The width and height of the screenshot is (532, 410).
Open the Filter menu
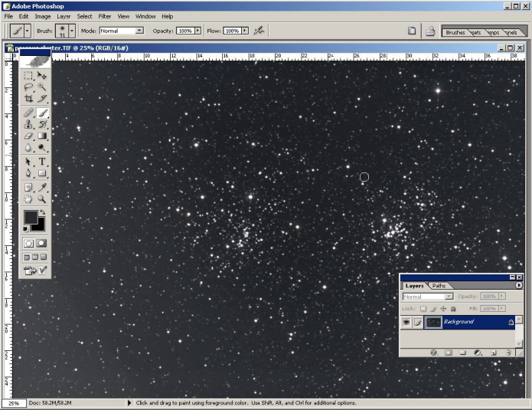(105, 16)
